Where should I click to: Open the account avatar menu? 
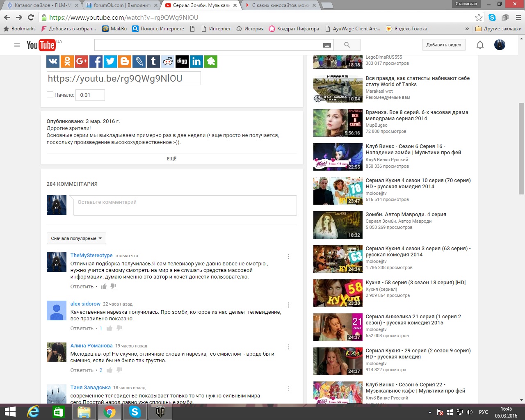point(500,45)
